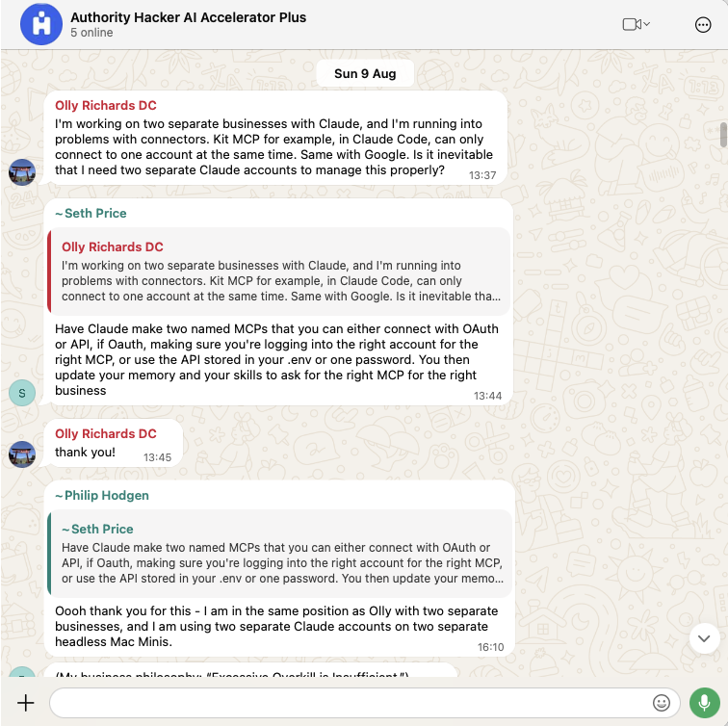Click the chat scrollbar thumb
This screenshot has height=726, width=728.
[x=723, y=135]
